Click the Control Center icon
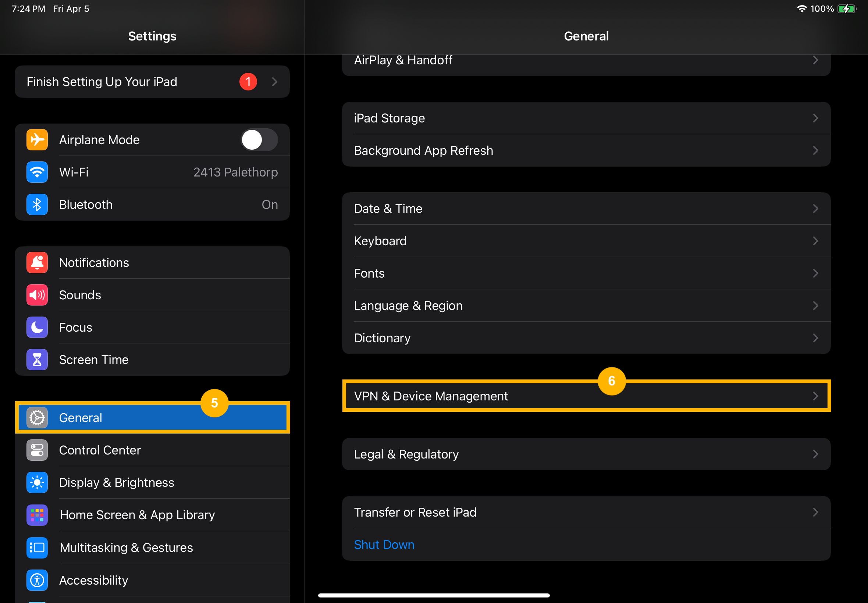The width and height of the screenshot is (868, 603). pos(37,450)
